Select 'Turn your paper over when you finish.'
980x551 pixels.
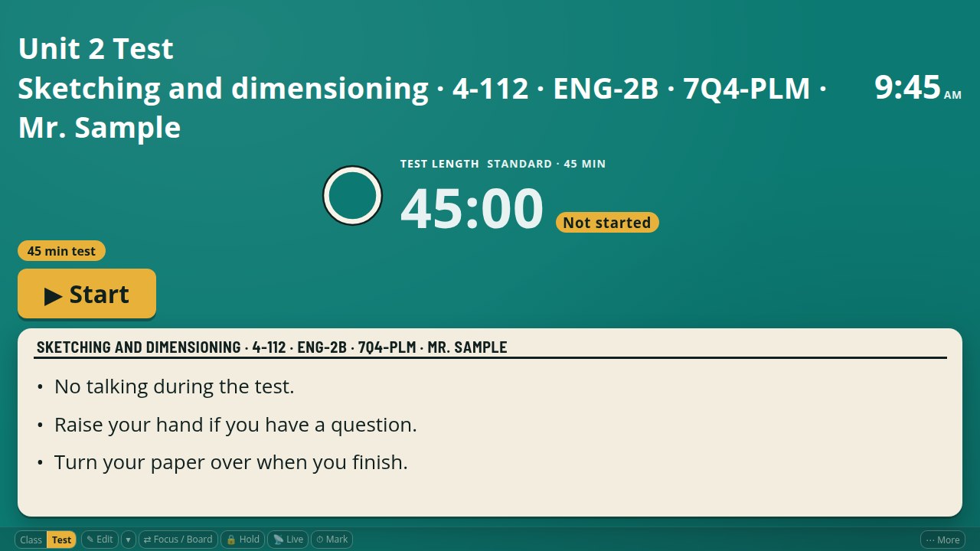(x=231, y=462)
